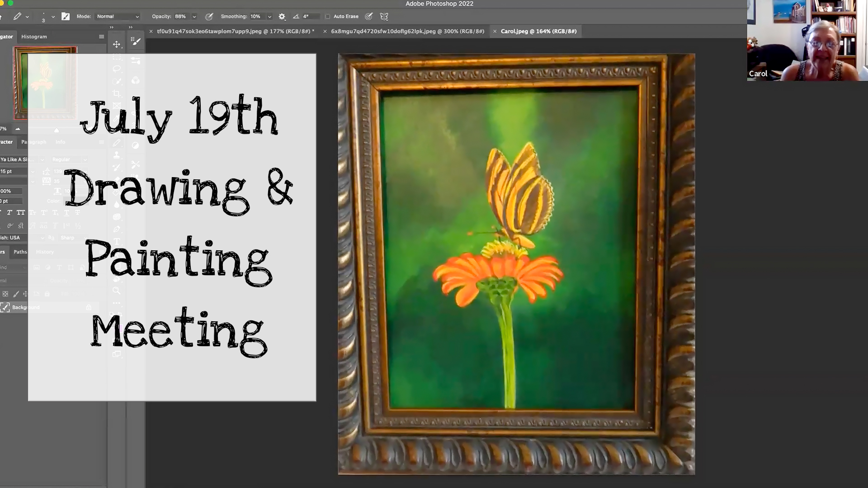Click the brush angle field 4°
Viewport: 868px width, 488px height.
pyautogui.click(x=311, y=17)
